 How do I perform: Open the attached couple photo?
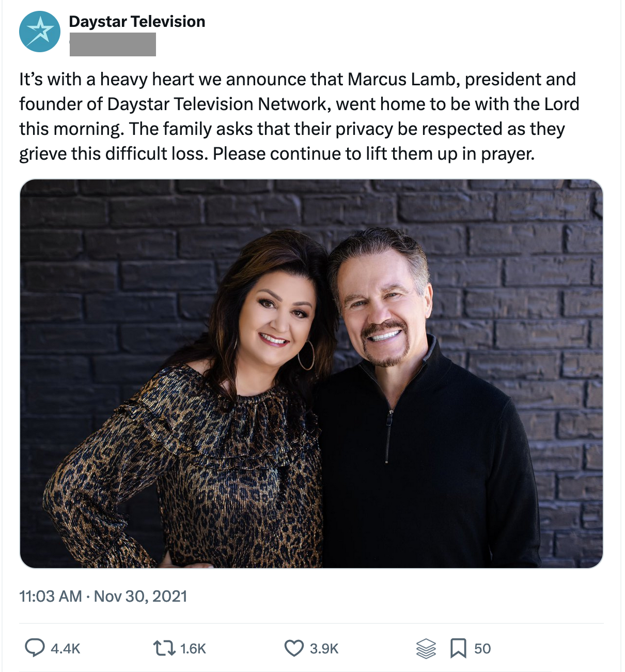click(311, 373)
